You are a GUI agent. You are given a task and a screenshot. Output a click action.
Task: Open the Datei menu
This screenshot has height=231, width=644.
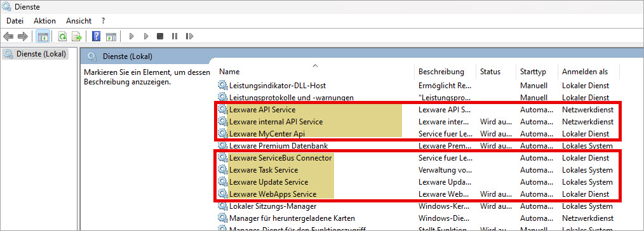pos(15,20)
